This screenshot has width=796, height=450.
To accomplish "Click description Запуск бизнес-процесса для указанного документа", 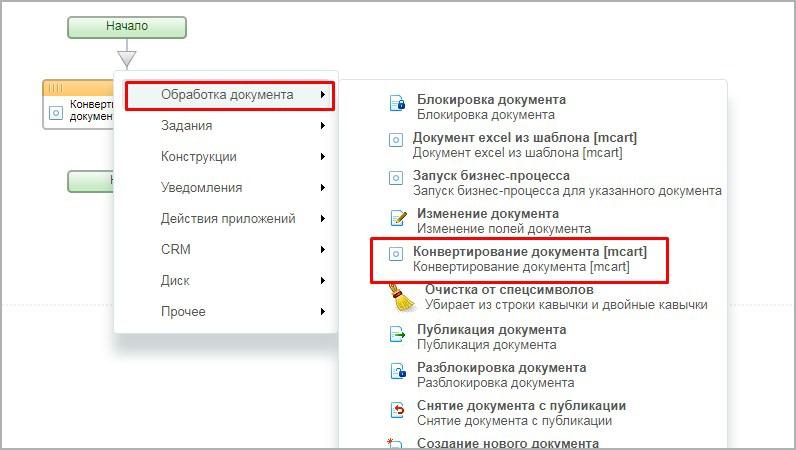I will pos(567,191).
